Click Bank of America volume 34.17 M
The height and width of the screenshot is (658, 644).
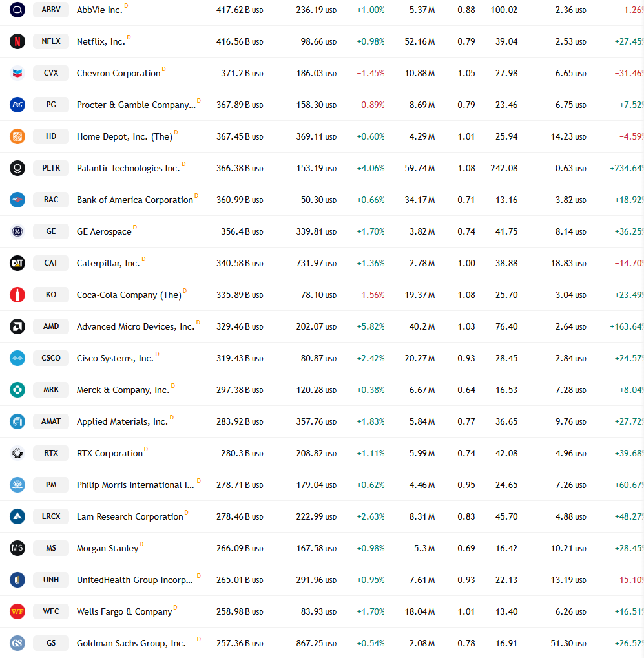[x=420, y=200]
